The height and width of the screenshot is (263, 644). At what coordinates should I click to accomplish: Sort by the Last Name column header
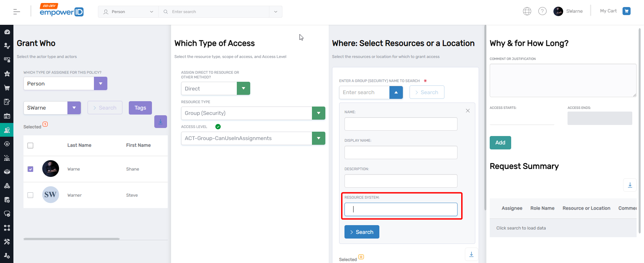[x=79, y=145]
